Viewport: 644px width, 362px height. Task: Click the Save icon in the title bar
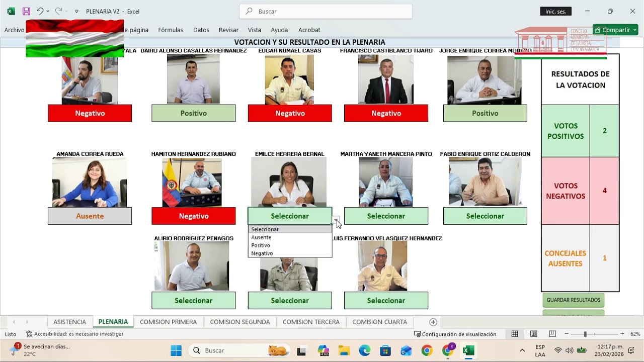(26, 11)
